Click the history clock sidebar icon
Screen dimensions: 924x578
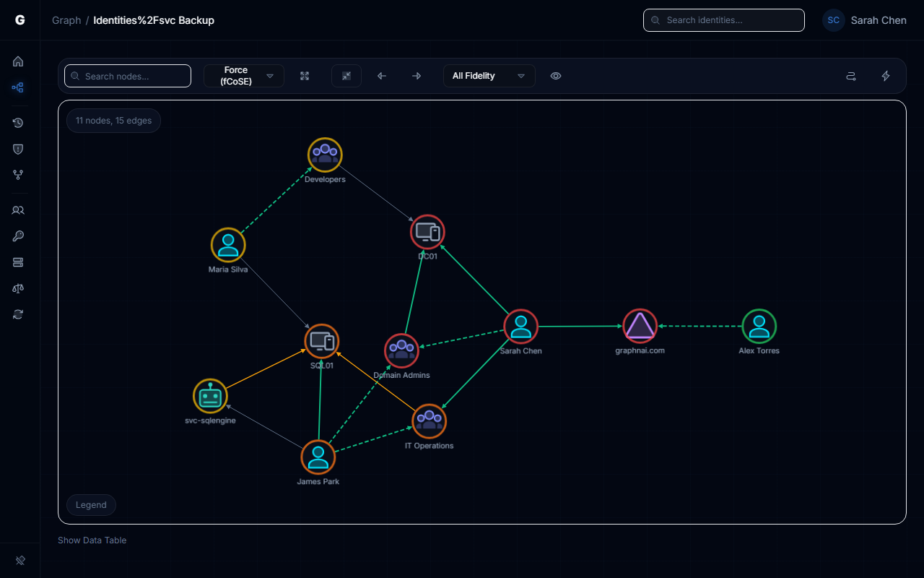pos(18,123)
